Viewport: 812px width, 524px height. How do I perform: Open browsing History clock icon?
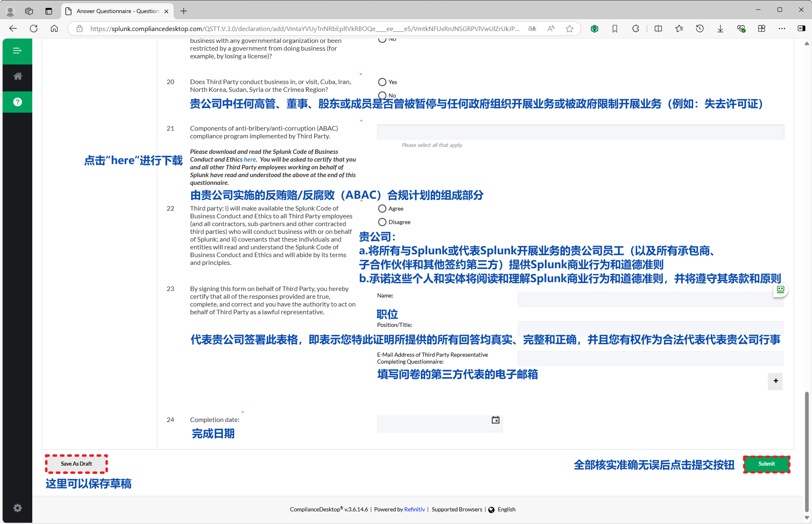(x=700, y=29)
